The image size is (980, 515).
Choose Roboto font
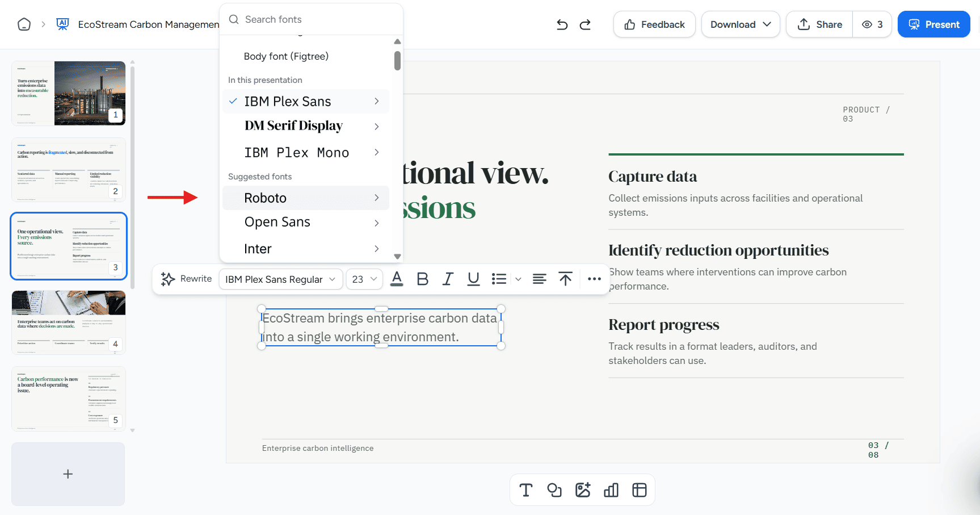point(266,198)
